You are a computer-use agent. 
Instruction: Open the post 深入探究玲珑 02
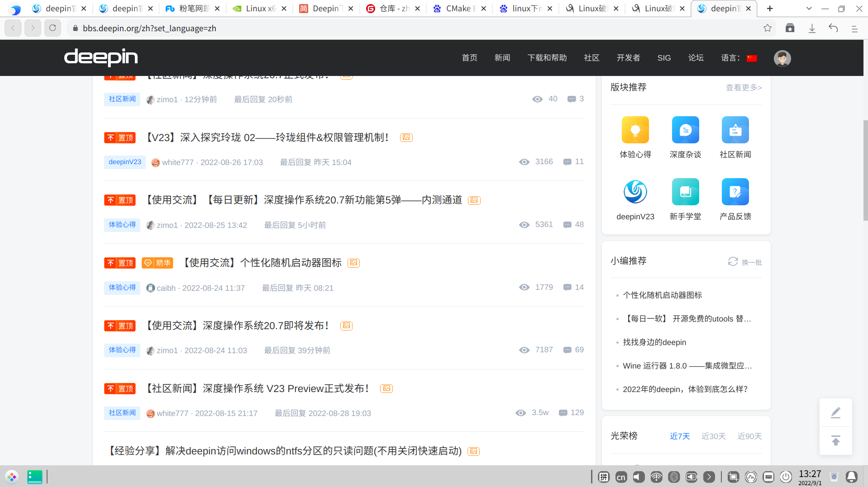tap(267, 137)
